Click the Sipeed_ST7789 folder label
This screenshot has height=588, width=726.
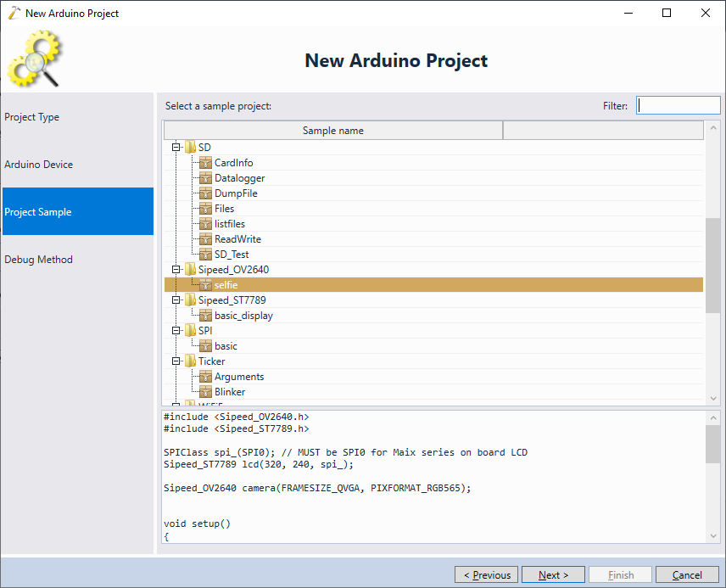[232, 300]
